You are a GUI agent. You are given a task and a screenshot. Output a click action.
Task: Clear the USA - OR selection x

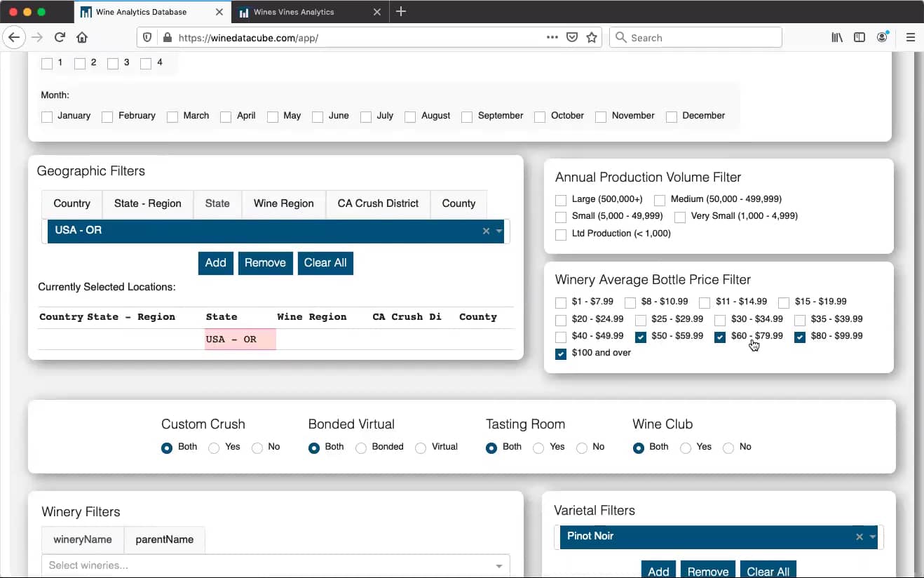point(486,231)
